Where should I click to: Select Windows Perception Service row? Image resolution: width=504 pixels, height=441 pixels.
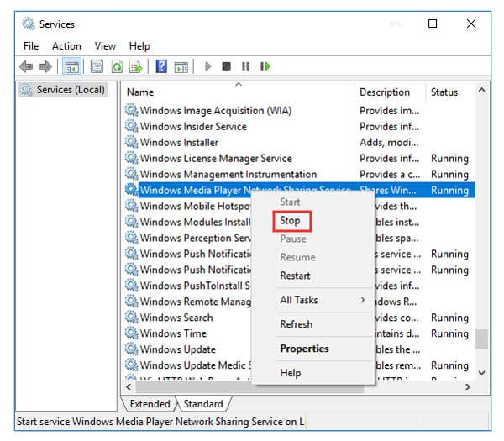pos(196,238)
